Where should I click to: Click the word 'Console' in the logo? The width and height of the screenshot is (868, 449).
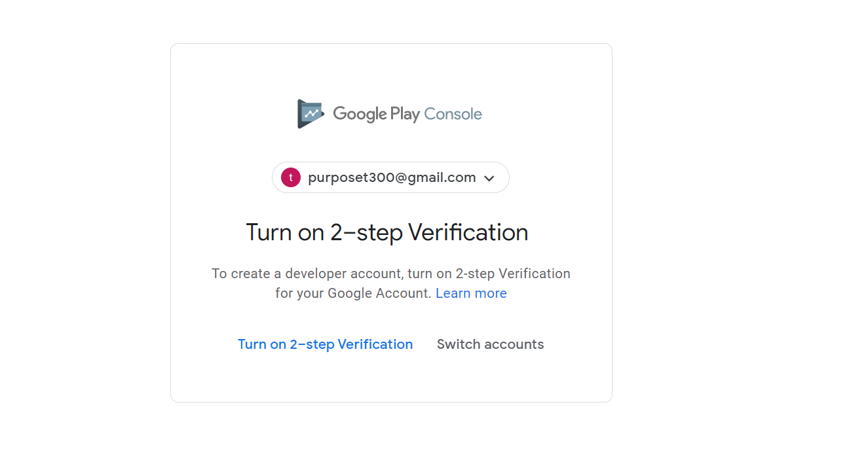[x=453, y=114]
